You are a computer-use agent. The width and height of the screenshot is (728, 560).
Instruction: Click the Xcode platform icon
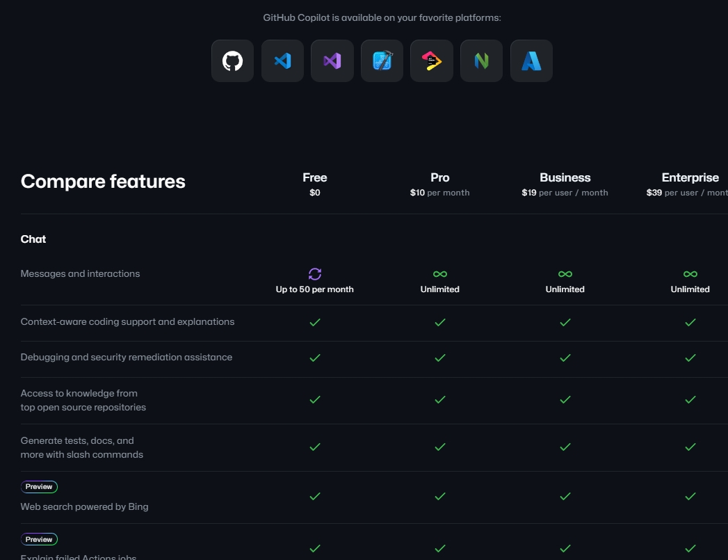pyautogui.click(x=381, y=61)
